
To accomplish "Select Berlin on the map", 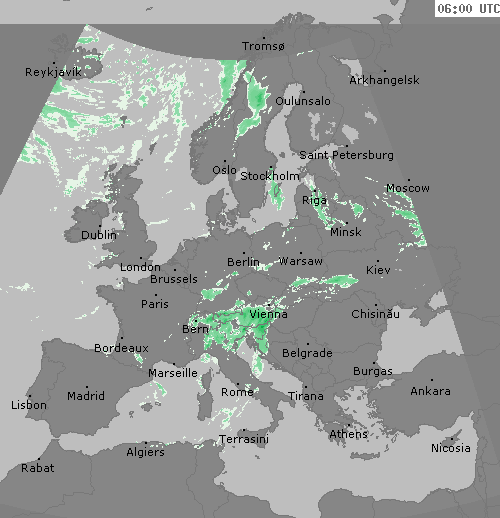I will (x=243, y=262).
